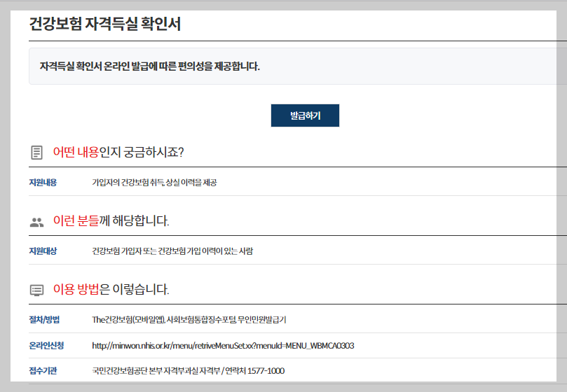Click the people icon beside 이런 분들께 해당합니다
Screen dimensions: 567x392
click(36, 222)
